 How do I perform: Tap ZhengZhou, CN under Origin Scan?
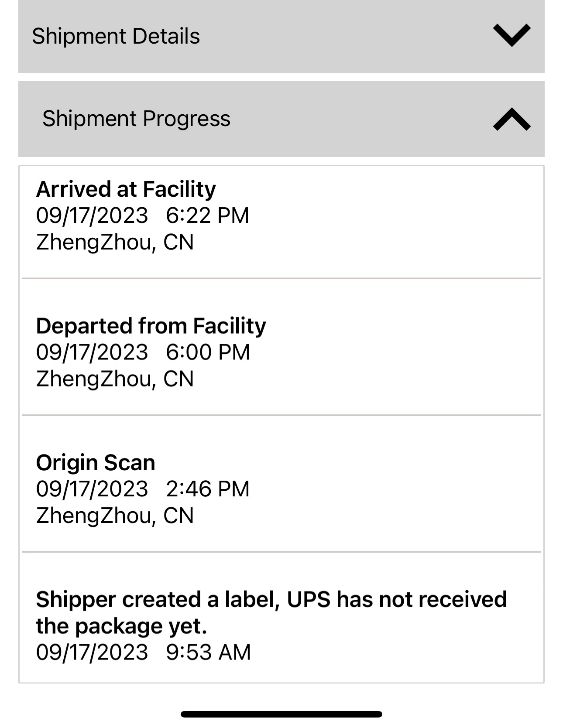coord(115,516)
